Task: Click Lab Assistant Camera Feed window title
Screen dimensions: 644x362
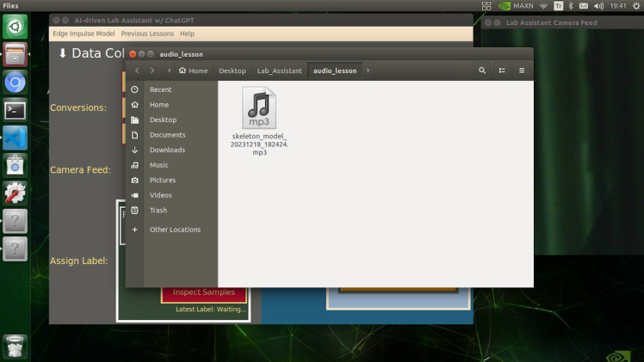Action: (552, 23)
